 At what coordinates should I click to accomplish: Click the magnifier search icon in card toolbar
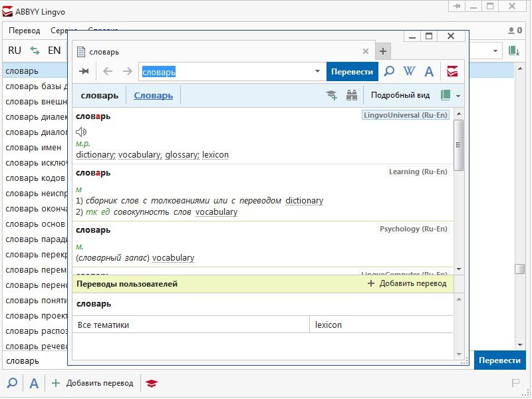pos(389,71)
